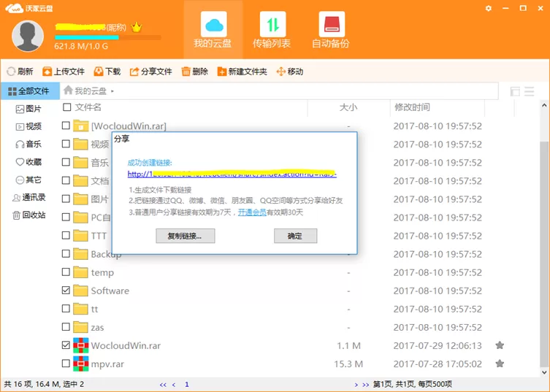Check the temp folder checkbox
The image size is (550, 392).
coord(66,272)
